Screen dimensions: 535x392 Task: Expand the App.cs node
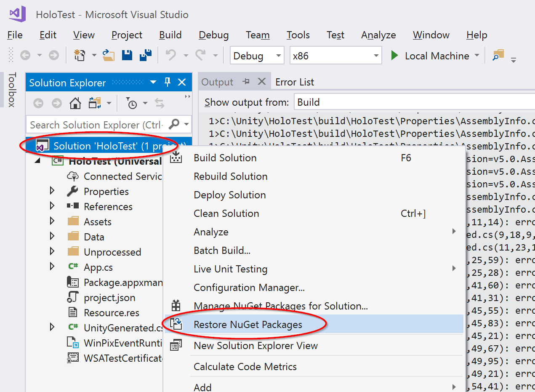point(52,267)
